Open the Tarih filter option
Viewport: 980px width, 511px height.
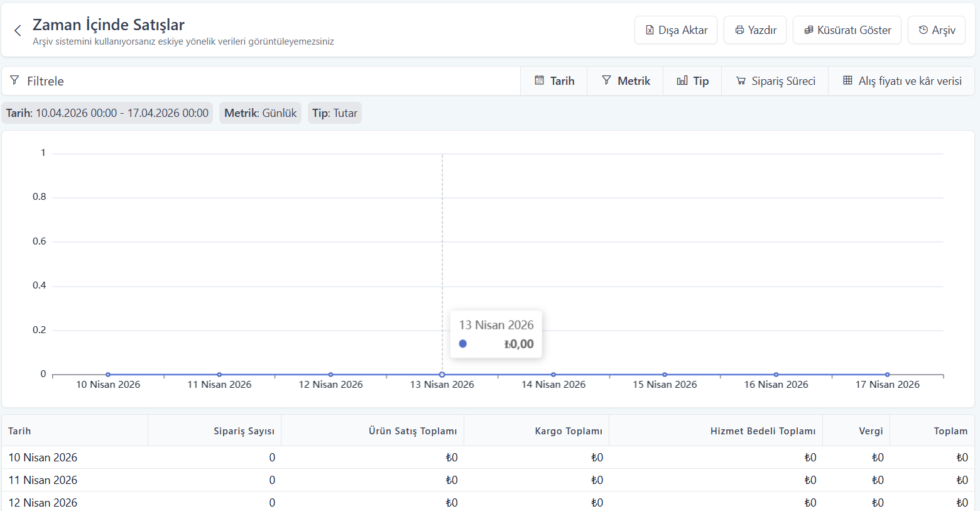point(554,80)
